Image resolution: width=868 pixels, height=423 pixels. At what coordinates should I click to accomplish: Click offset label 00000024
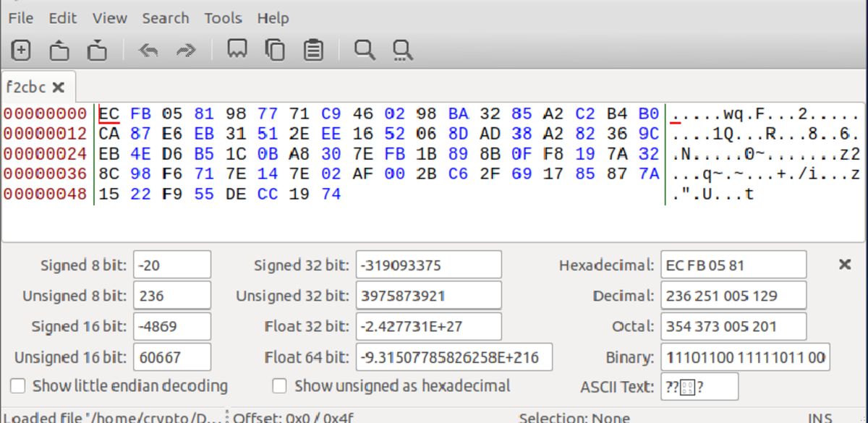tap(45, 154)
